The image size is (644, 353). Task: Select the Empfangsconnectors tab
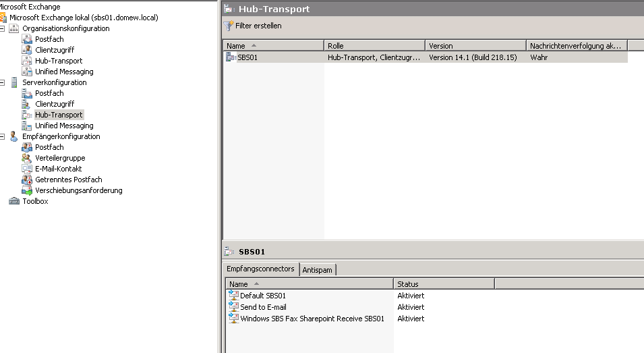260,269
